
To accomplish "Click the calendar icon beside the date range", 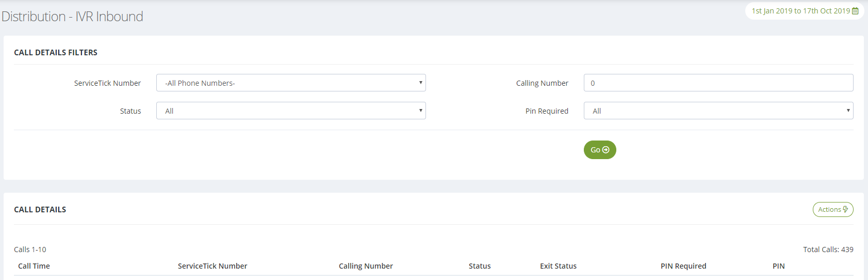I will [x=855, y=11].
